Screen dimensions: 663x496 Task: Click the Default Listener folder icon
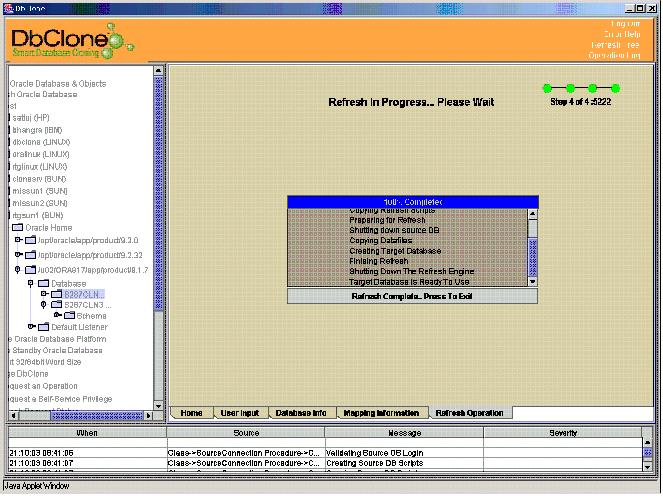click(x=44, y=327)
